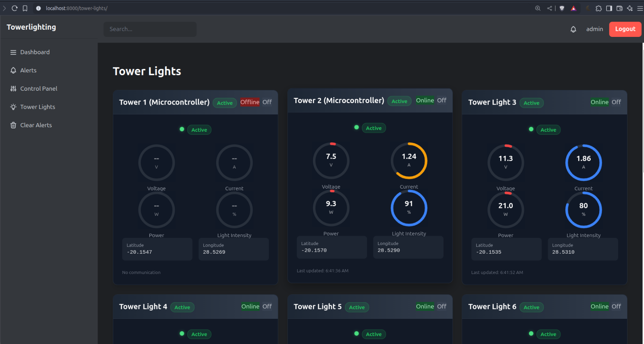Click in the Search field
The height and width of the screenshot is (344, 644).
(x=150, y=29)
